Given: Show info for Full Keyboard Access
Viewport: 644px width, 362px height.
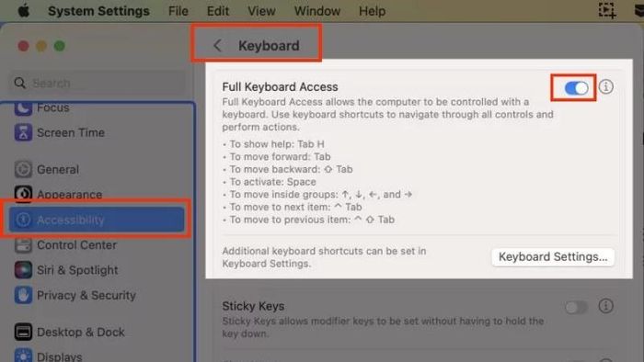Looking at the screenshot, I should [605, 87].
